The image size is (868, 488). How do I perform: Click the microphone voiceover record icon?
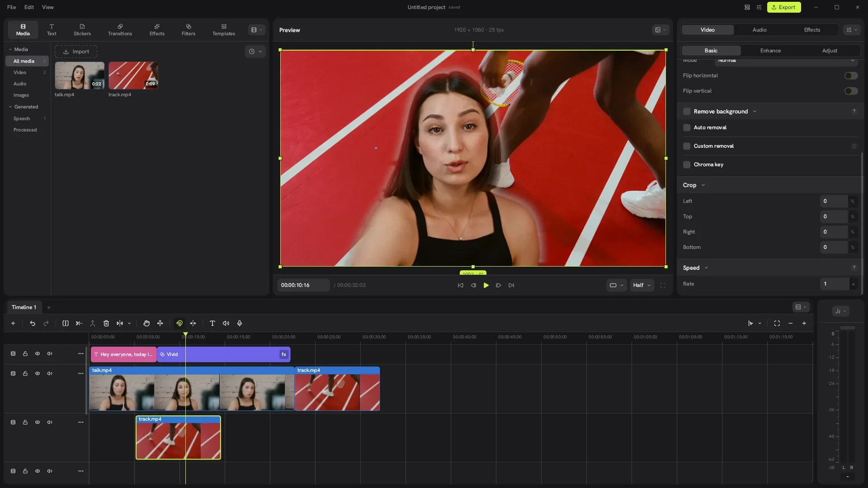pos(240,324)
